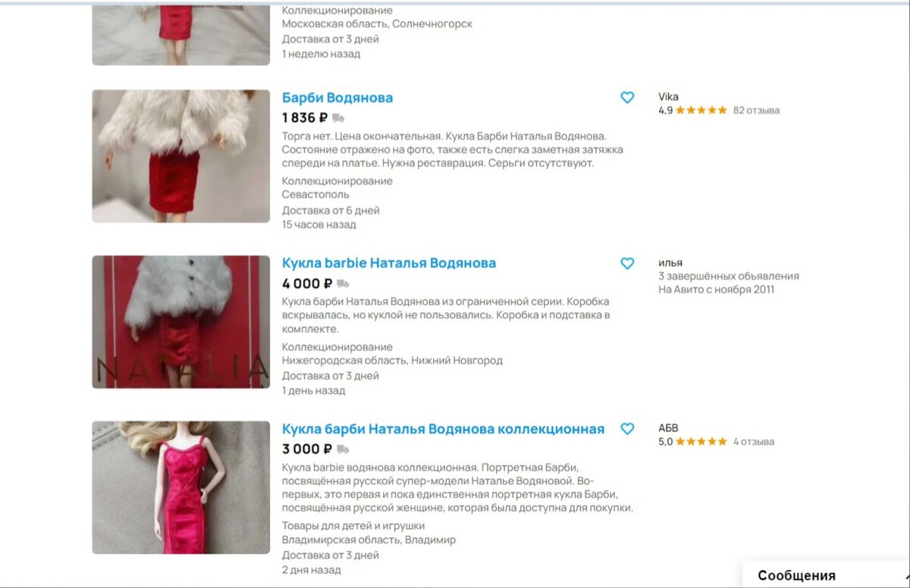Expand the Сообщения messages panel
Image resolution: width=910 pixels, height=588 pixels.
click(x=826, y=575)
